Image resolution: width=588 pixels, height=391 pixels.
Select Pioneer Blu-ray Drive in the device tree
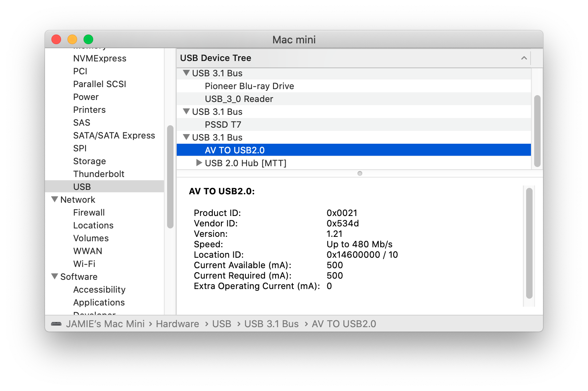(249, 86)
